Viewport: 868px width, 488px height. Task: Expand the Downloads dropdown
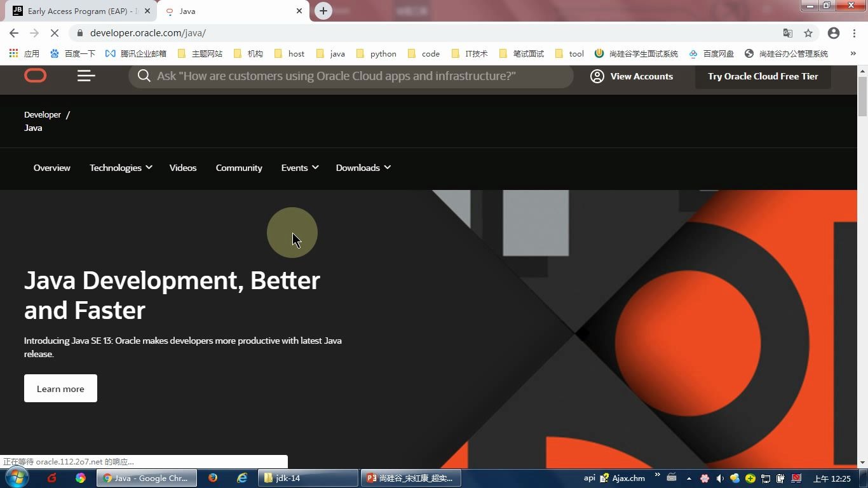tap(363, 168)
